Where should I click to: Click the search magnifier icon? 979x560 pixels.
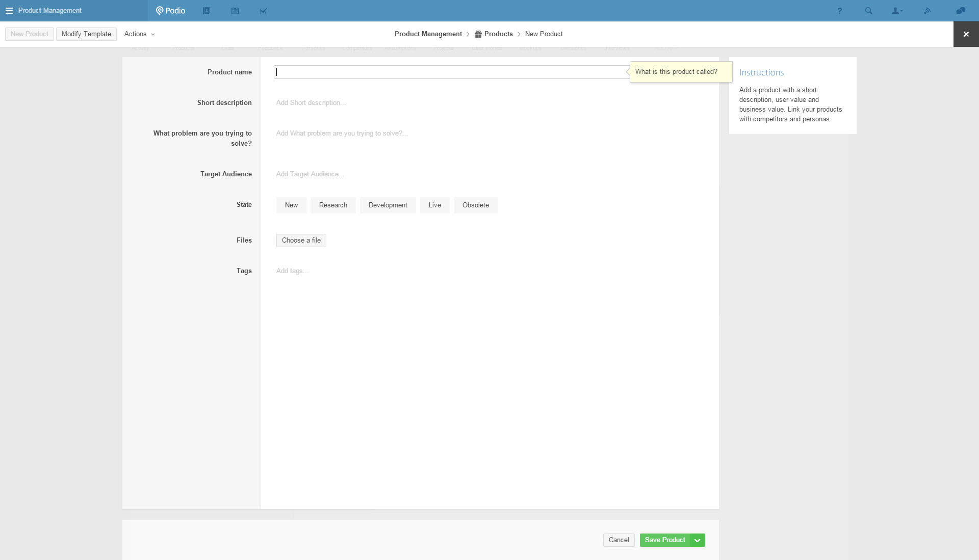(x=868, y=11)
